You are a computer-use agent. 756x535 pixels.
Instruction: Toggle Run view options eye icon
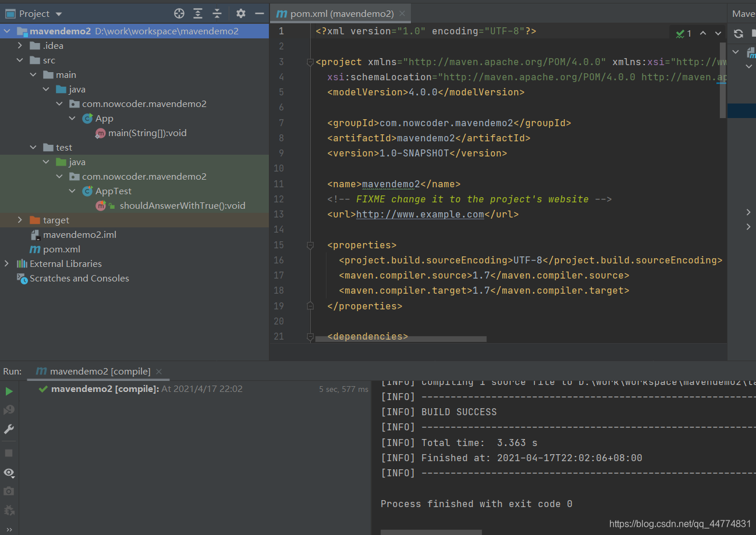[9, 472]
